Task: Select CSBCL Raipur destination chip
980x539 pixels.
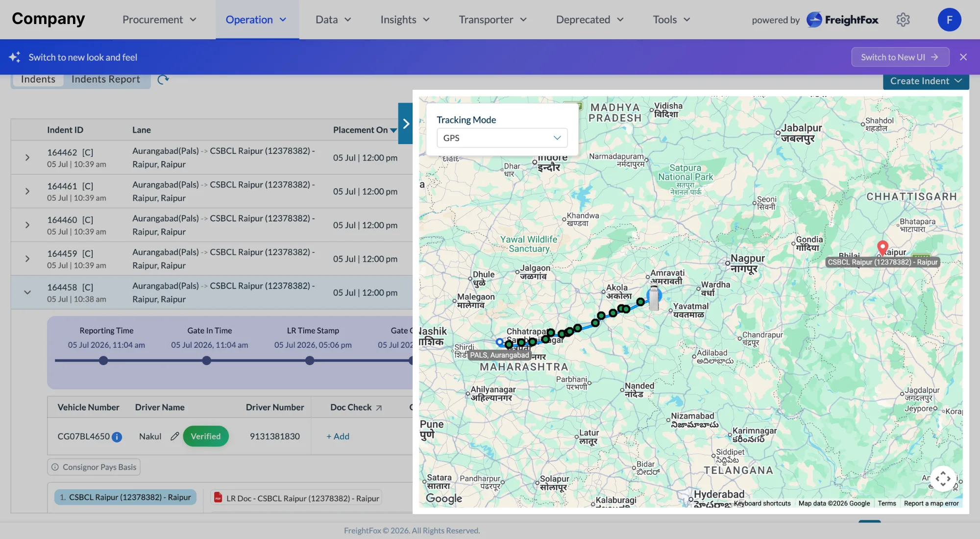Action: (x=125, y=497)
